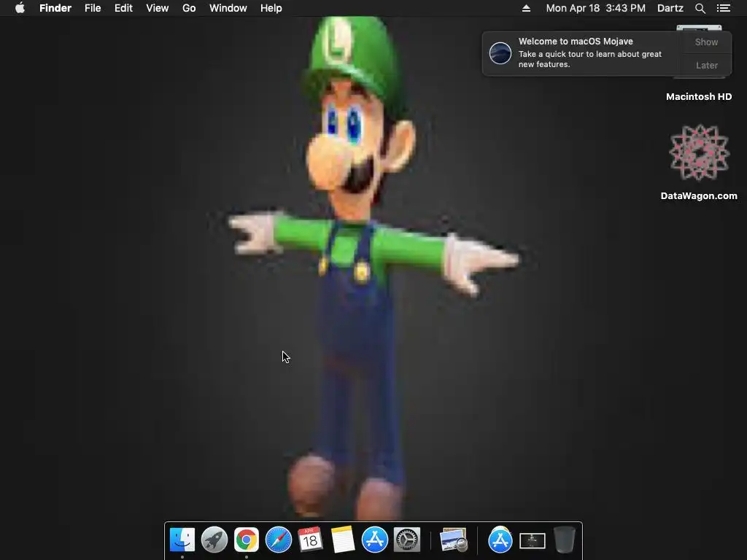The height and width of the screenshot is (560, 747).
Task: Open Safari compass icon in Dock
Action: tap(278, 540)
